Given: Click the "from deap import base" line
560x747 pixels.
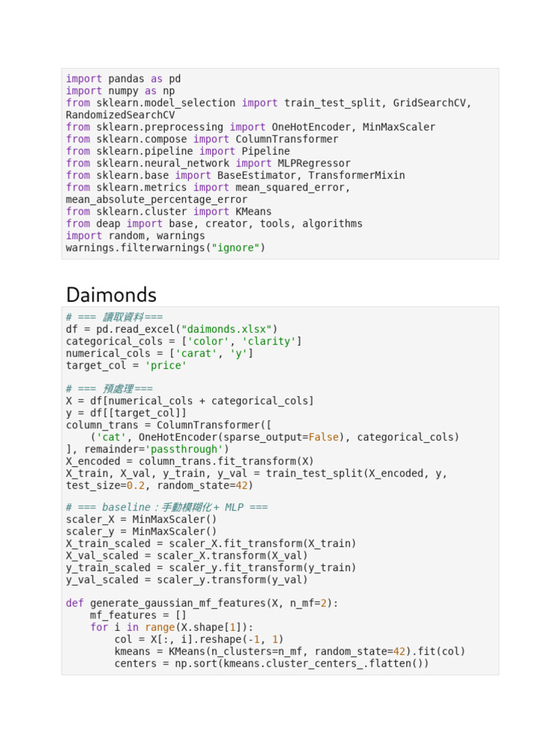Looking at the screenshot, I should (x=214, y=224).
